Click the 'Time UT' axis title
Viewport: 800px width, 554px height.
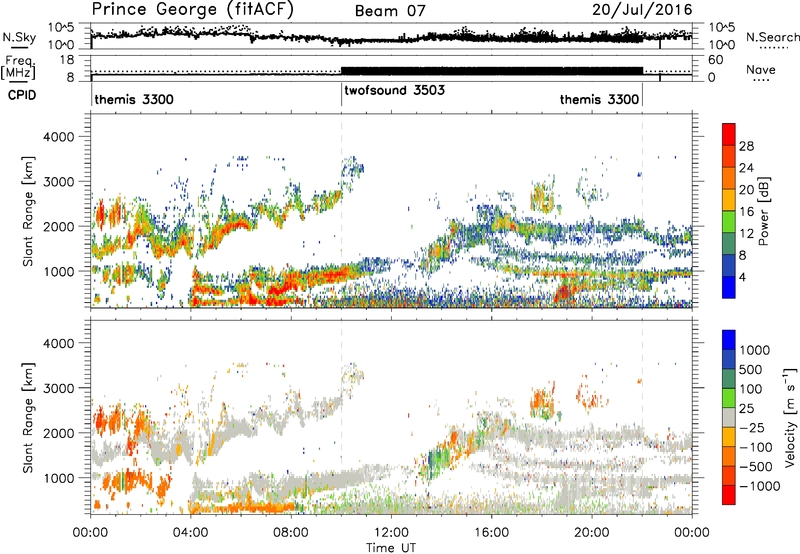point(391,548)
